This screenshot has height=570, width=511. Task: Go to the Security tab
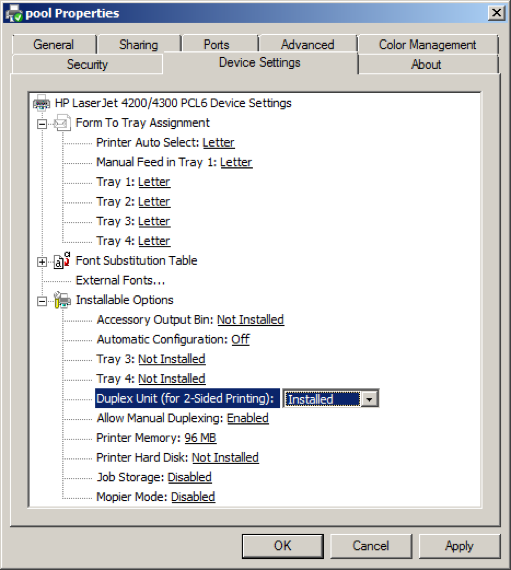(x=87, y=64)
